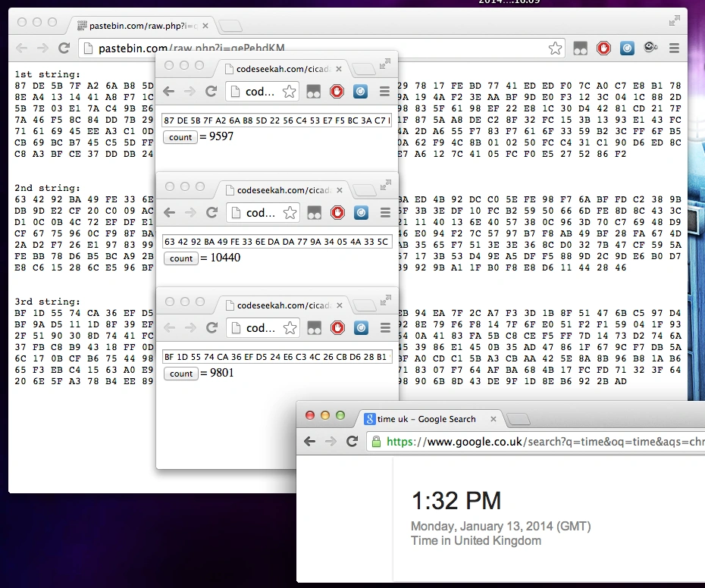
Task: Go forward in the pastebin window
Action: pos(42,48)
